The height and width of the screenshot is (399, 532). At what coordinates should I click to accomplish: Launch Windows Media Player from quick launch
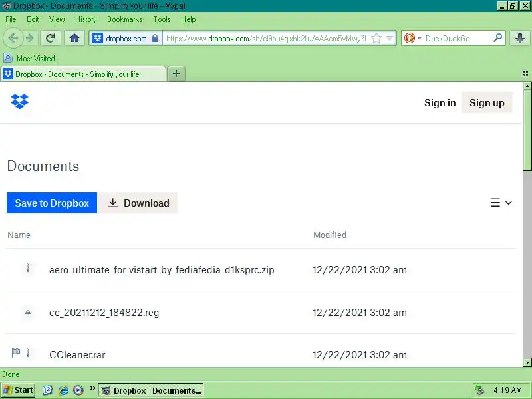(78, 390)
